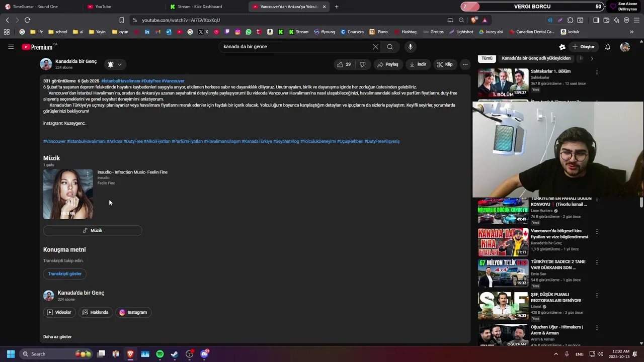Click the taskbar Search box
The width and height of the screenshot is (644, 362).
pyautogui.click(x=57, y=354)
